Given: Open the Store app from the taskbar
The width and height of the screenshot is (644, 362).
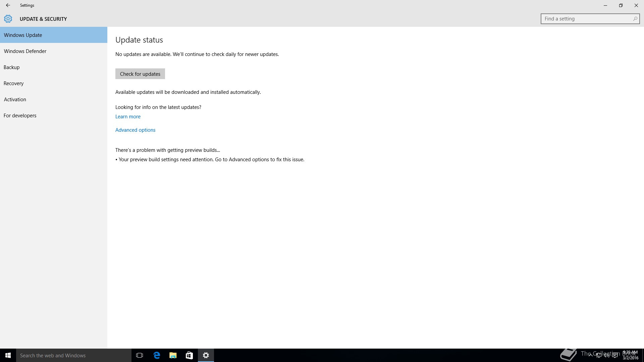Looking at the screenshot, I should click(x=189, y=355).
